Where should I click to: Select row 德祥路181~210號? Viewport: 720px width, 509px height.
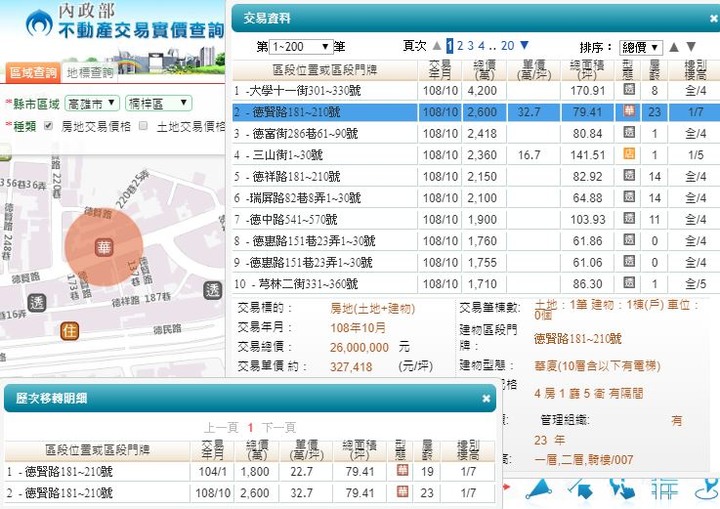click(476, 176)
